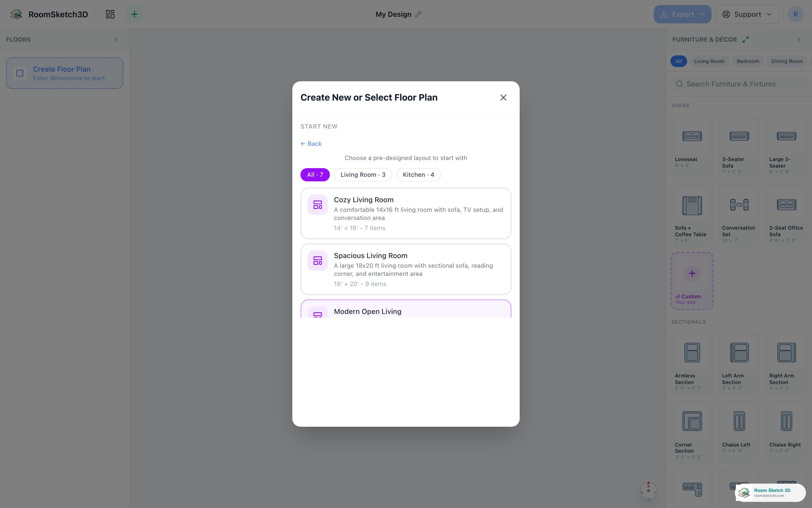The width and height of the screenshot is (812, 508).
Task: Add a Custom size sofa
Action: pos(692,281)
